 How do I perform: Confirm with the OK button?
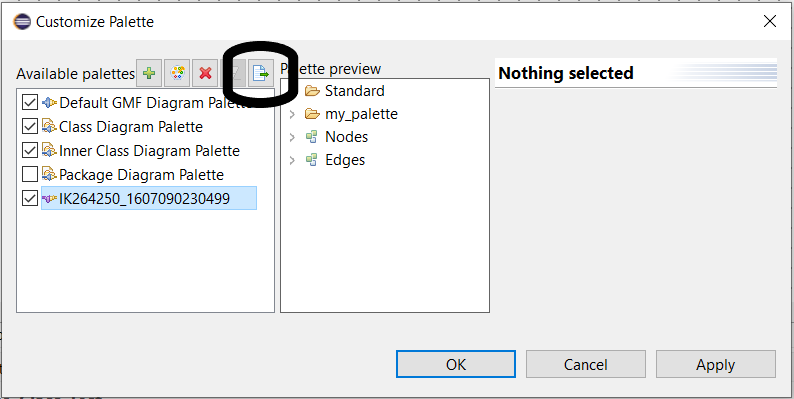point(456,364)
